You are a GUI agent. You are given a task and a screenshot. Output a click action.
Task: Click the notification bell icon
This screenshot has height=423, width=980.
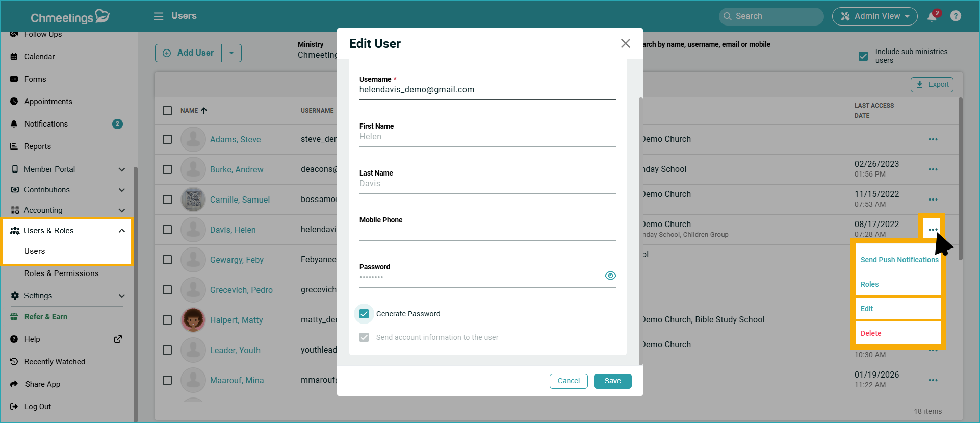pos(932,16)
